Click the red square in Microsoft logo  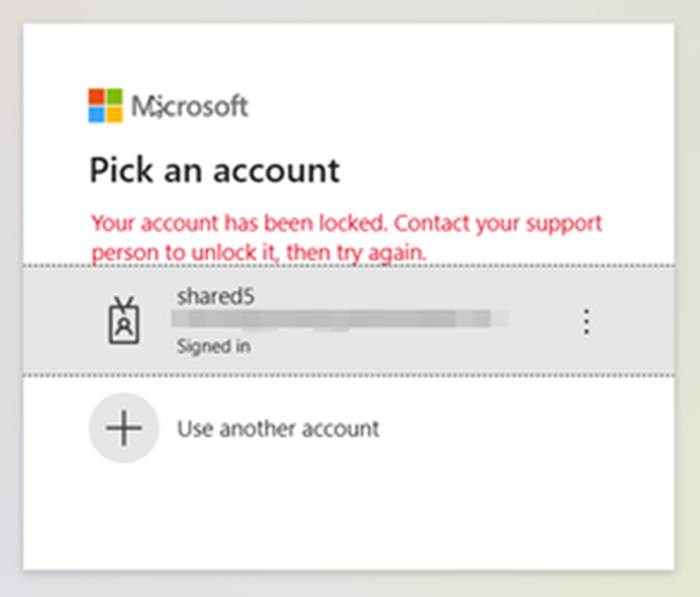click(97, 97)
